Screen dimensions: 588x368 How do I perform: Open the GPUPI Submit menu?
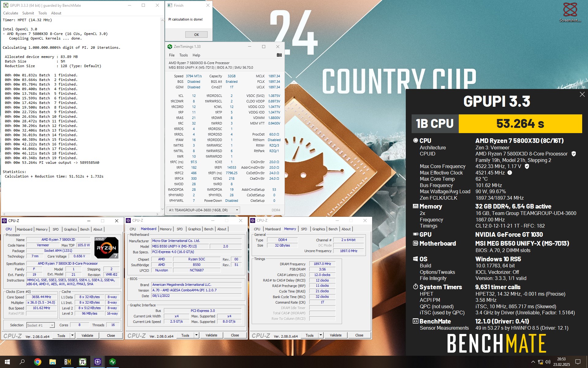coord(28,13)
